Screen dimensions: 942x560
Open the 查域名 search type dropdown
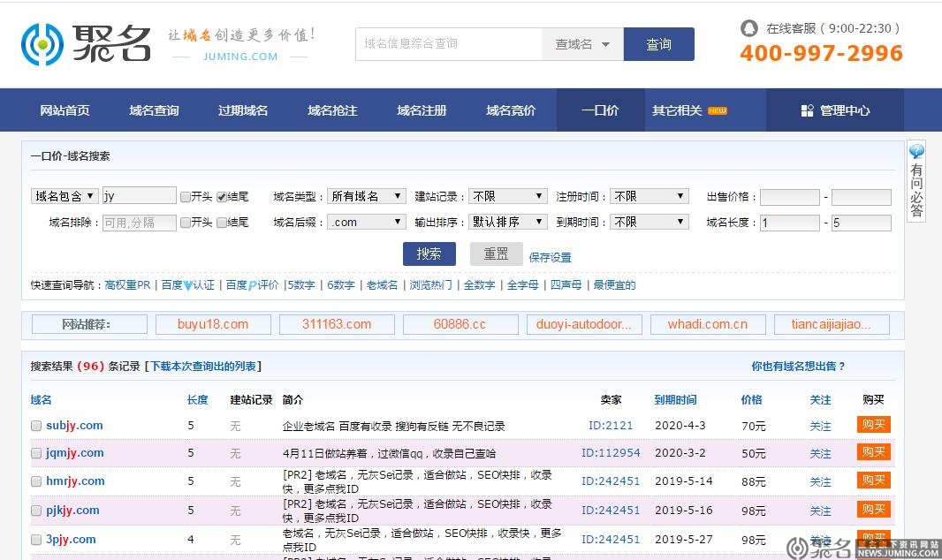click(582, 44)
